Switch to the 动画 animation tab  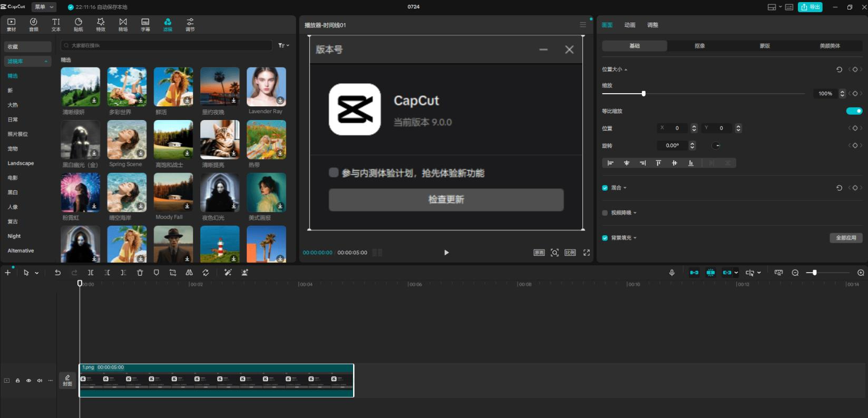point(630,25)
